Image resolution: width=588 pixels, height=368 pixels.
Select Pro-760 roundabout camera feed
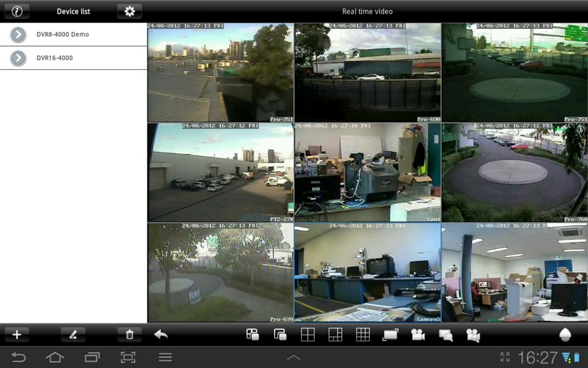coord(515,172)
